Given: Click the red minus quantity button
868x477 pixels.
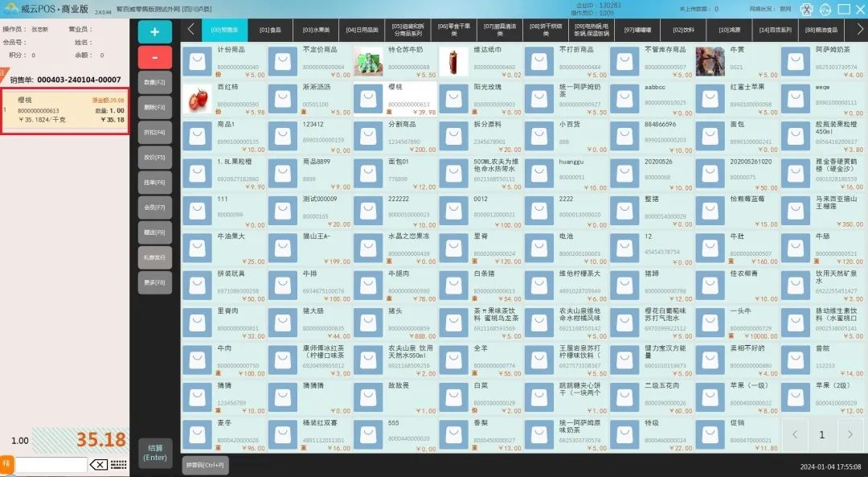Looking at the screenshot, I should 154,58.
